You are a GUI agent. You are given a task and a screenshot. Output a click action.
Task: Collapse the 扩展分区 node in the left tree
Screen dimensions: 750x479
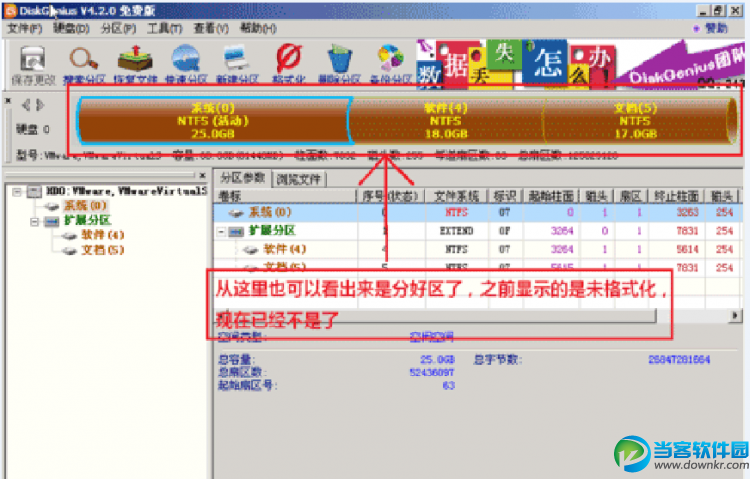(34, 222)
